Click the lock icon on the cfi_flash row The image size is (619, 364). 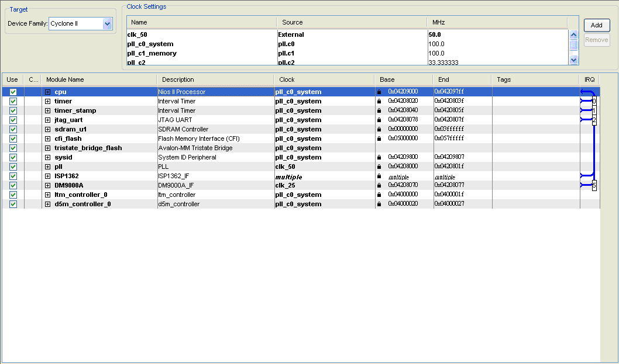click(379, 138)
